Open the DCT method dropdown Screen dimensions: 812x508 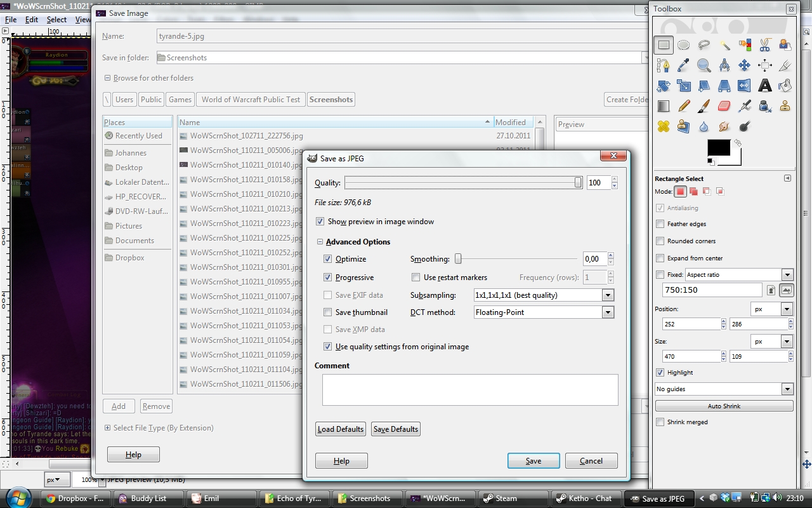click(544, 312)
